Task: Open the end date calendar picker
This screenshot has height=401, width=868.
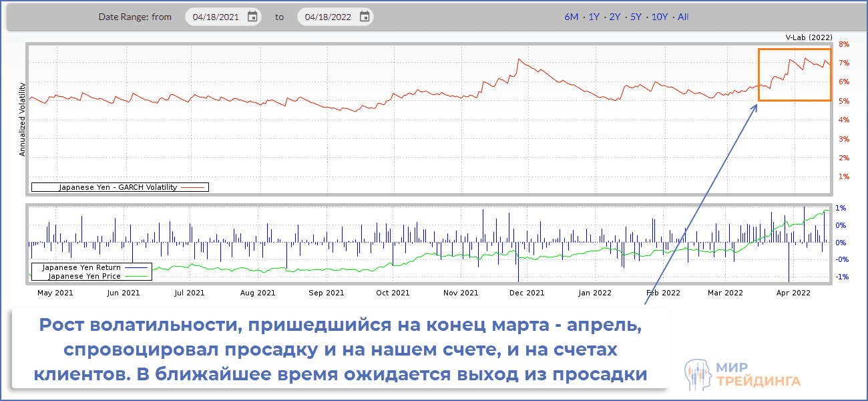Action: tap(364, 17)
